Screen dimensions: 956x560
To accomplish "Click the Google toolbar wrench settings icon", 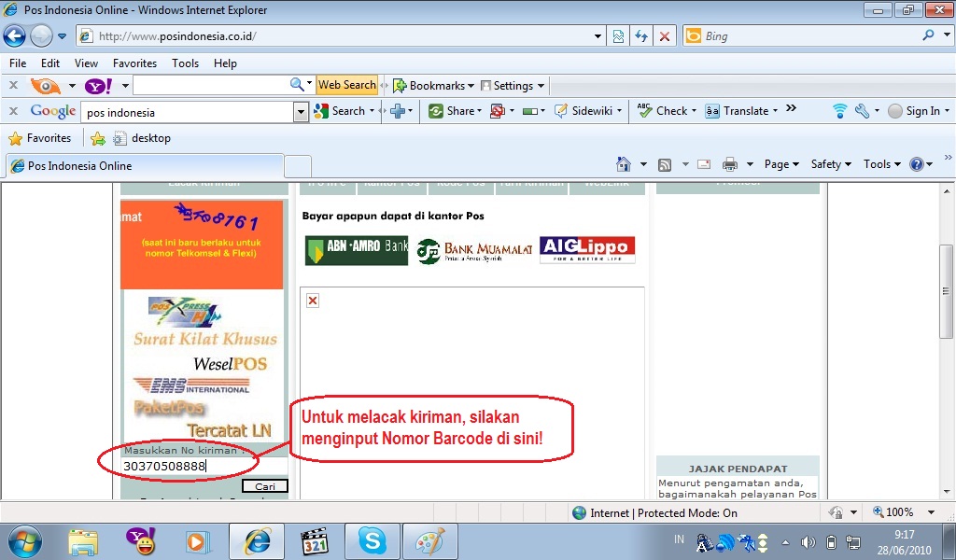I will pos(862,111).
